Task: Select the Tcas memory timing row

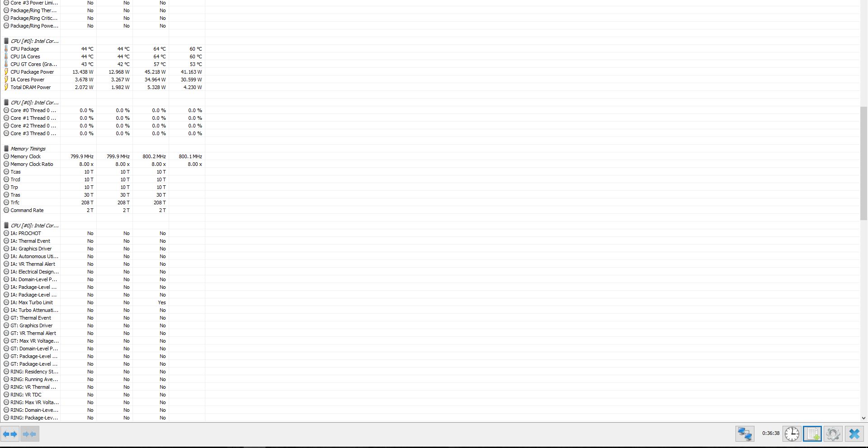Action: pos(103,172)
